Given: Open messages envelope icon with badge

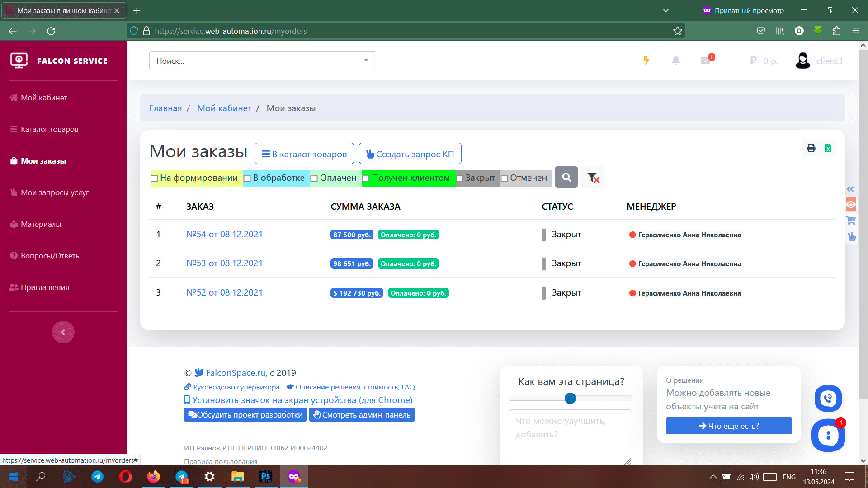Looking at the screenshot, I should coord(705,61).
